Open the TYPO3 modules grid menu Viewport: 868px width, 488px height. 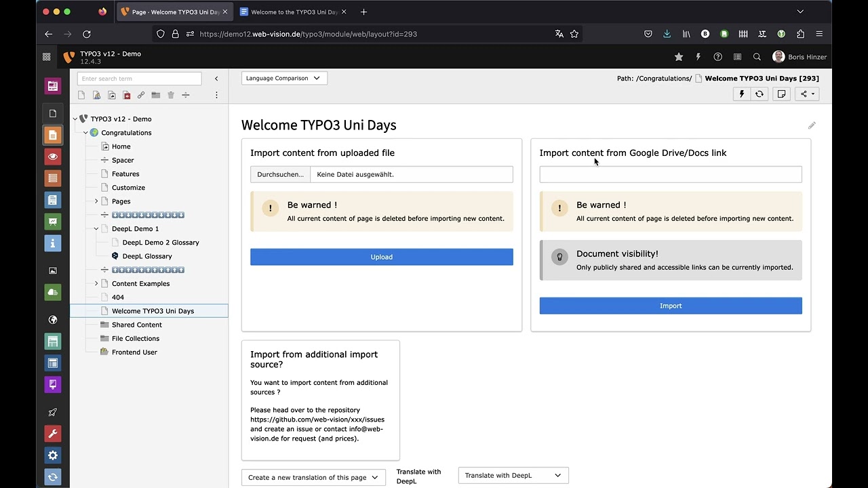(46, 57)
